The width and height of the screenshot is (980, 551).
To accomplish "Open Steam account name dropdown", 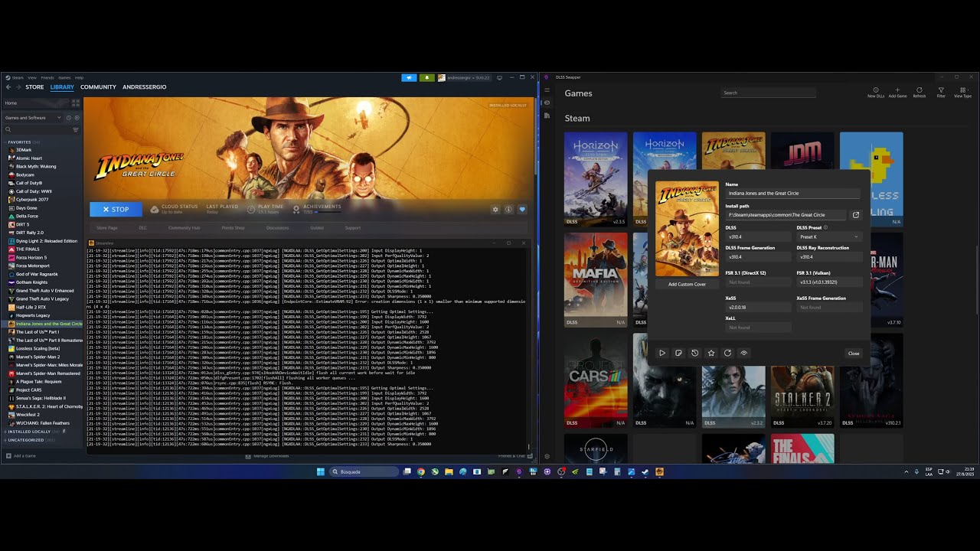I will click(x=469, y=77).
